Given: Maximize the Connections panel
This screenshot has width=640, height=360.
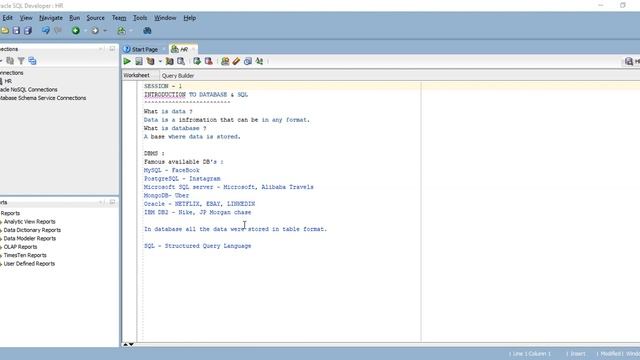Looking at the screenshot, I should (112, 49).
